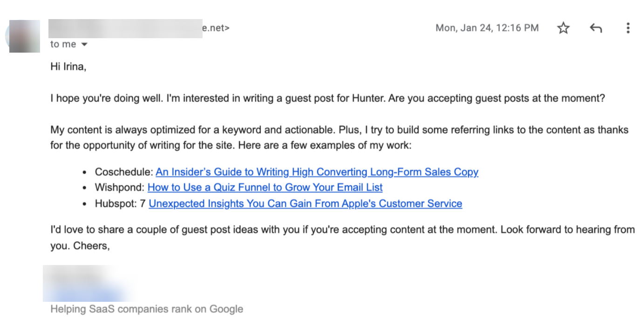Viewport: 644px width, 333px height.
Task: Open the Quiz Funnel email list link
Action: [x=264, y=188]
